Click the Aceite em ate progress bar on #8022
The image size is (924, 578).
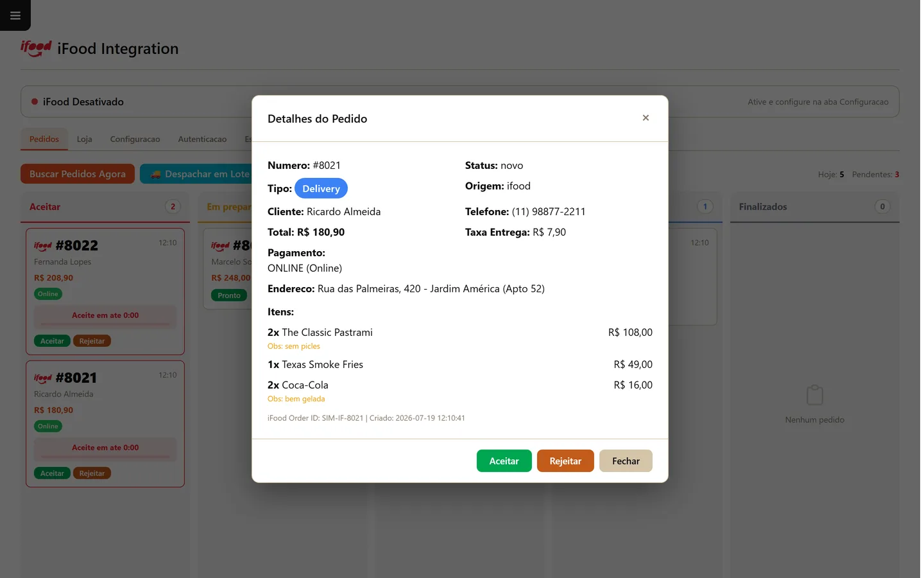point(105,316)
